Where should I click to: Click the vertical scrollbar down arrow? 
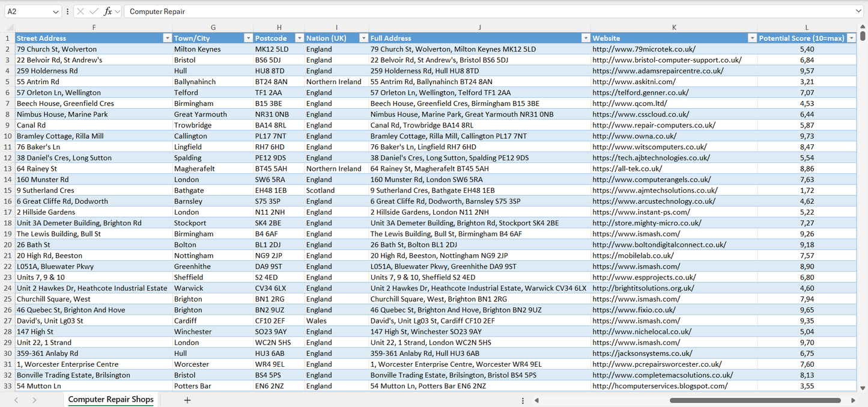coord(863,388)
